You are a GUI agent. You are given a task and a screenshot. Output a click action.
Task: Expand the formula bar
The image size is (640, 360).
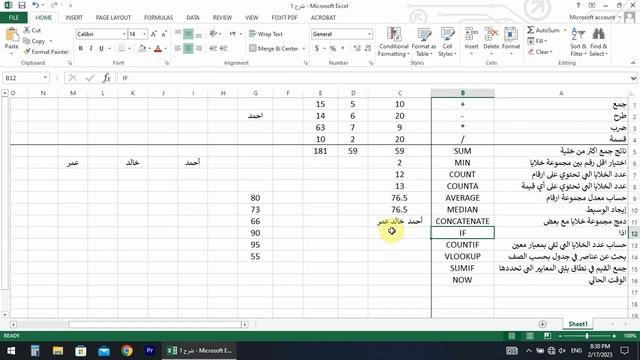633,78
